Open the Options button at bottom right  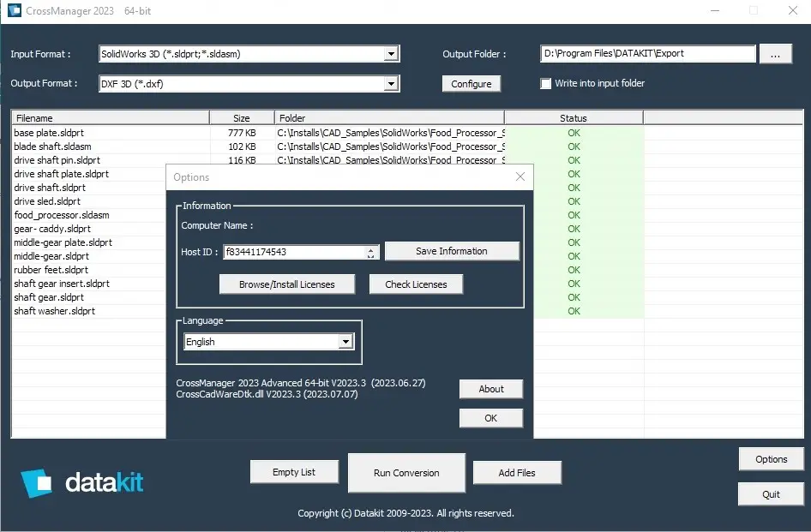tap(772, 459)
